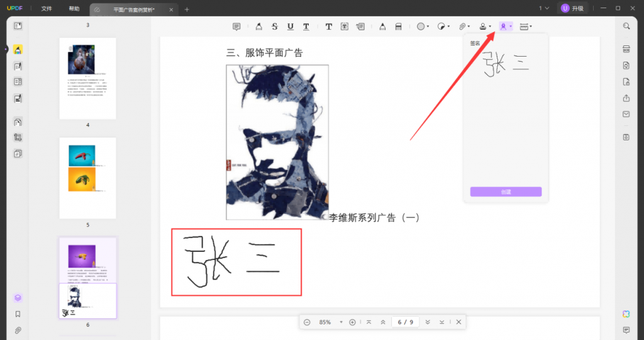
Task: Toggle the thumbnail panel view icon
Action: click(18, 26)
